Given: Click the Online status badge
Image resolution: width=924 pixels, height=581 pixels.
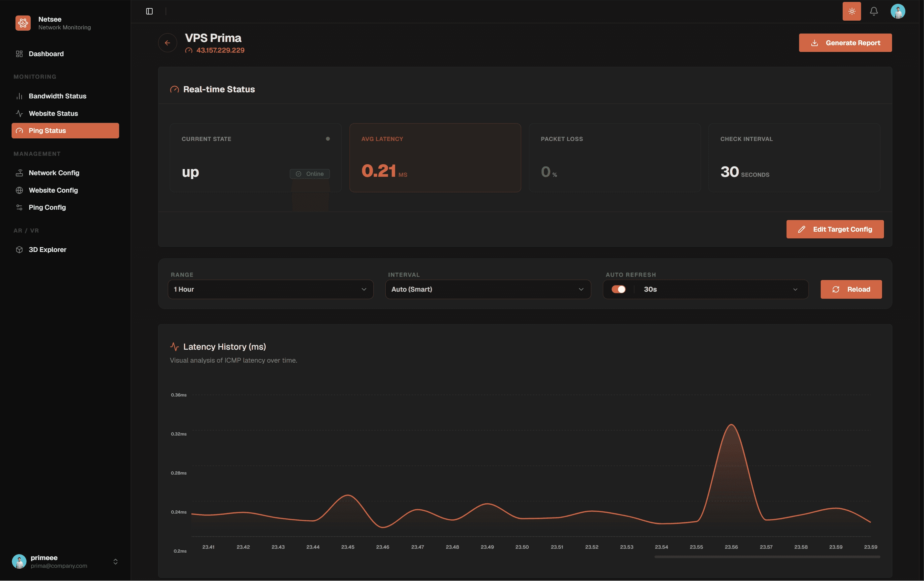Looking at the screenshot, I should (x=310, y=174).
